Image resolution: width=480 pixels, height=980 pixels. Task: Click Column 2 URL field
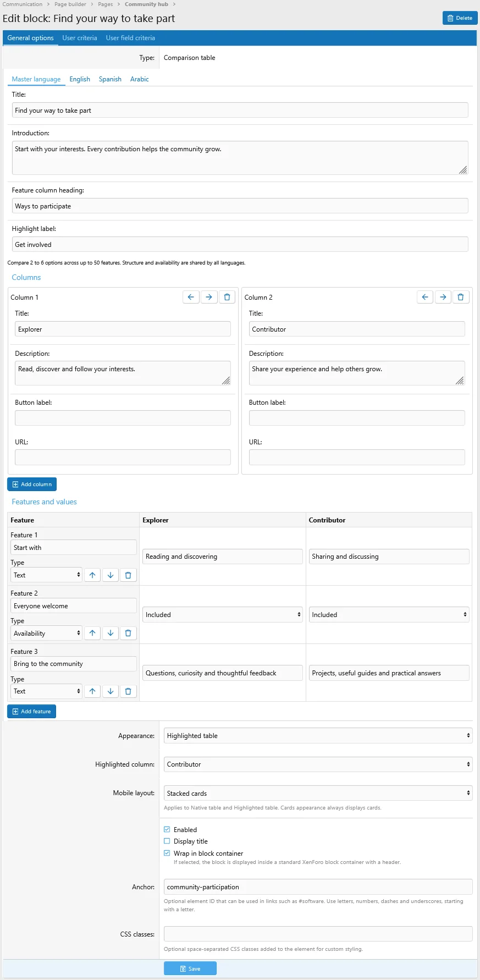[357, 458]
